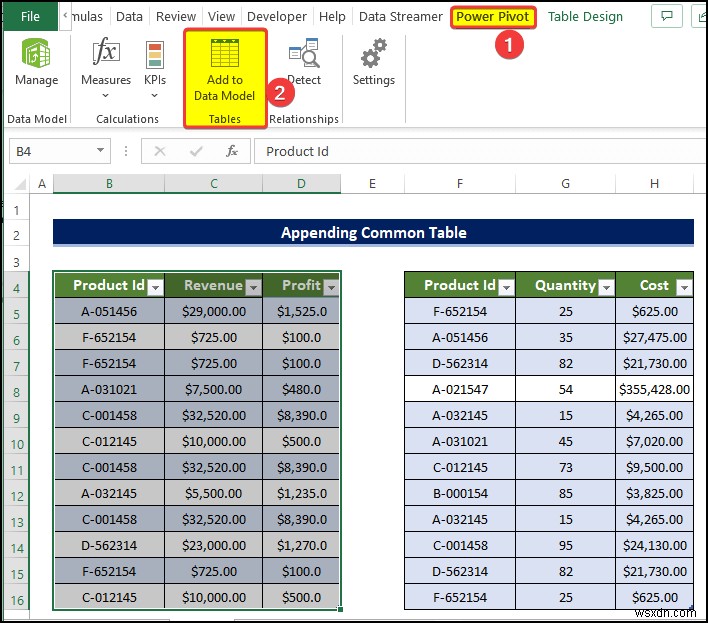Select quantity cell 95
The width and height of the screenshot is (708, 623).
(565, 545)
